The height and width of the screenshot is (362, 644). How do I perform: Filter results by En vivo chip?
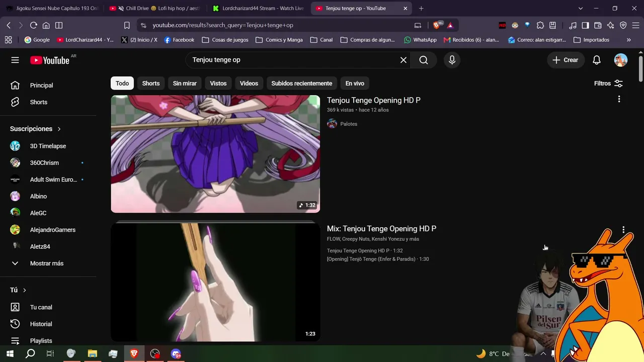[355, 83]
